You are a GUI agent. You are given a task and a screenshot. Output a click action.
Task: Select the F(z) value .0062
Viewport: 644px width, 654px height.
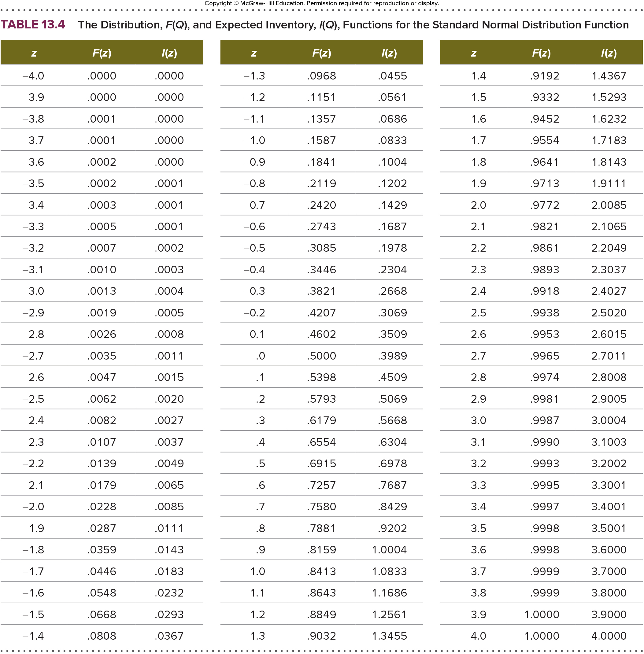click(x=102, y=399)
